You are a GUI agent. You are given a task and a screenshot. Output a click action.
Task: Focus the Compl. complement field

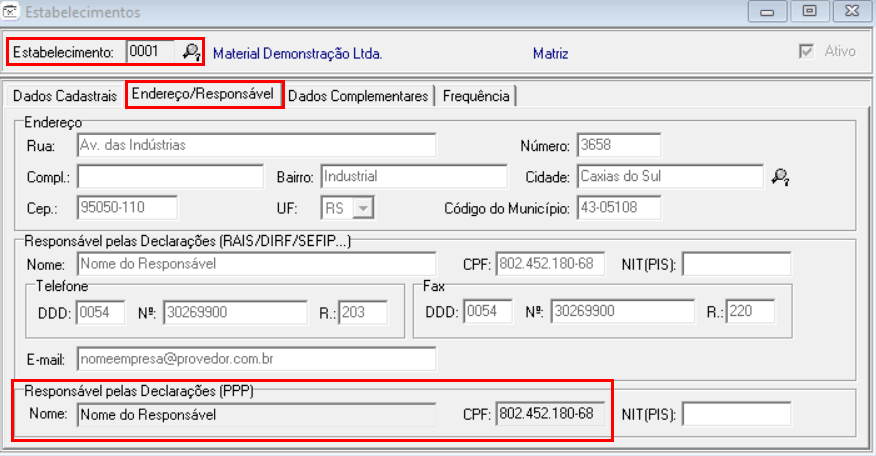pos(169,177)
